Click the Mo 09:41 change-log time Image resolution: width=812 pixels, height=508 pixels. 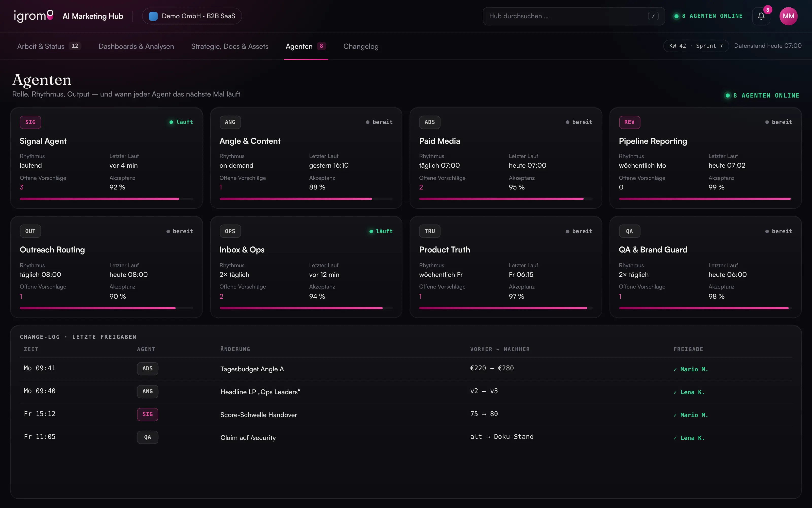click(x=40, y=368)
